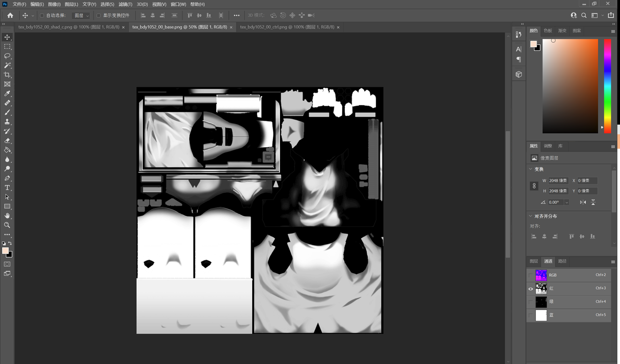Enable the 自动选择 checkbox

(42, 16)
